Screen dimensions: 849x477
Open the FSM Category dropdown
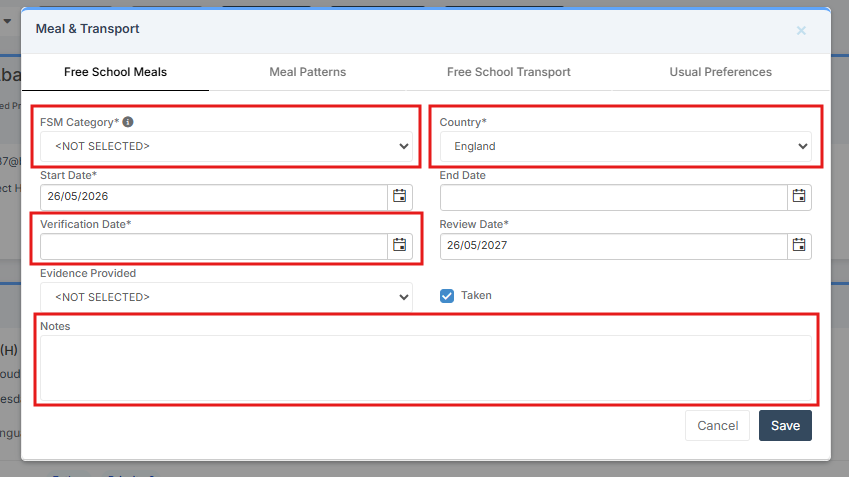(226, 146)
